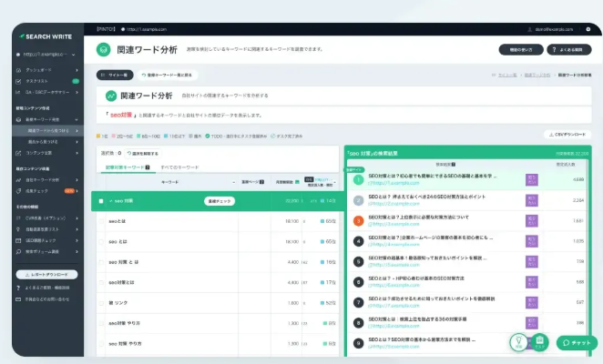Click purple tag on search result number 1

tap(532, 180)
